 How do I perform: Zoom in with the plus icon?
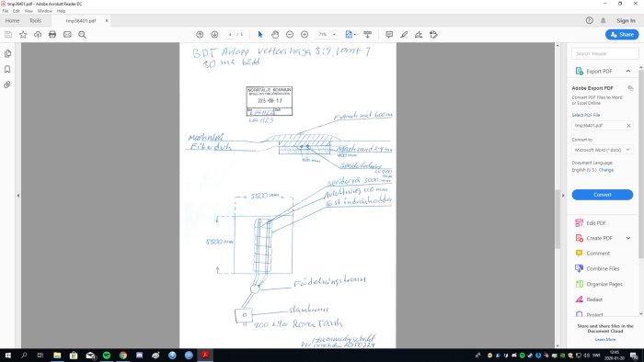point(305,34)
